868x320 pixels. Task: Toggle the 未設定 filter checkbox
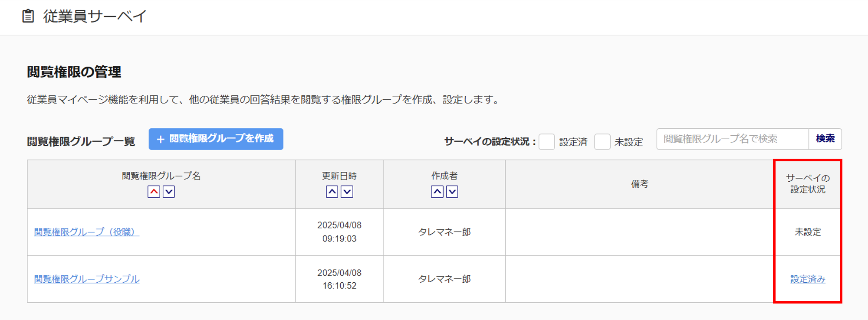(x=602, y=142)
